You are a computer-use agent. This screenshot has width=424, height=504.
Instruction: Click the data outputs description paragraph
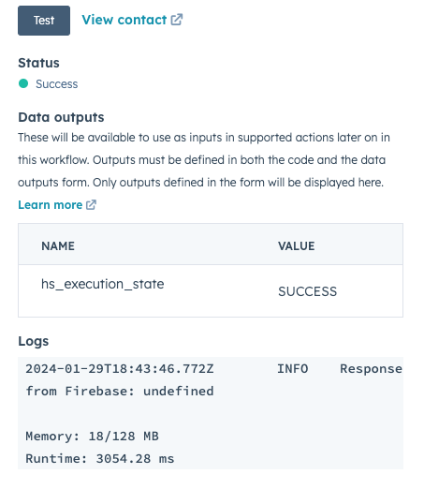(204, 160)
